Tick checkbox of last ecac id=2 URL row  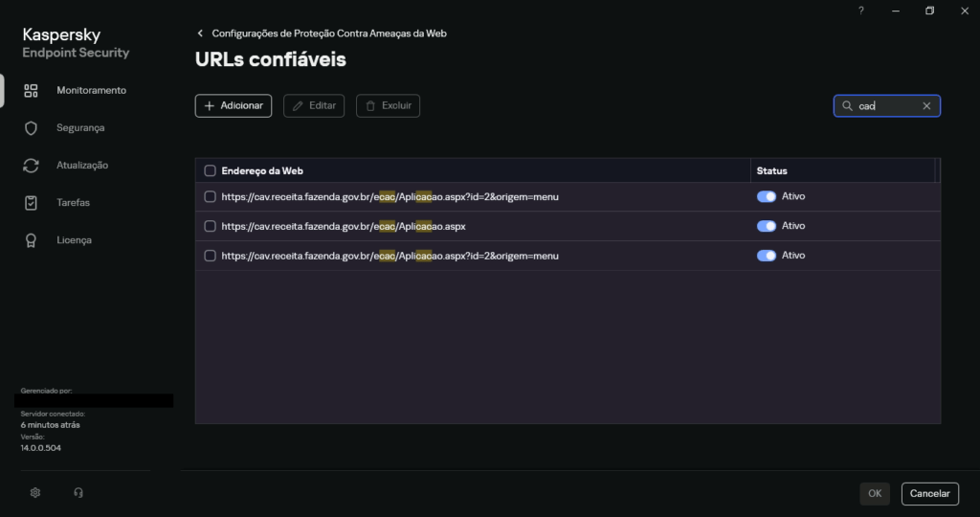click(210, 255)
